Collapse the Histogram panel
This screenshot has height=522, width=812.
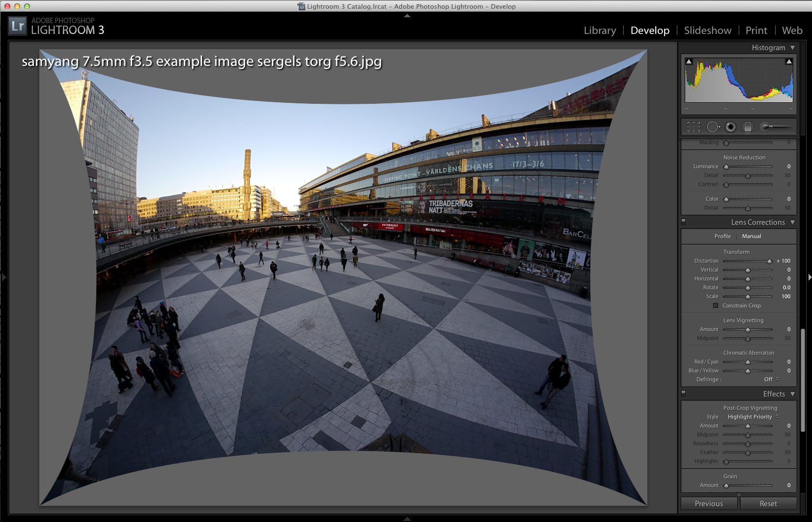tap(792, 48)
